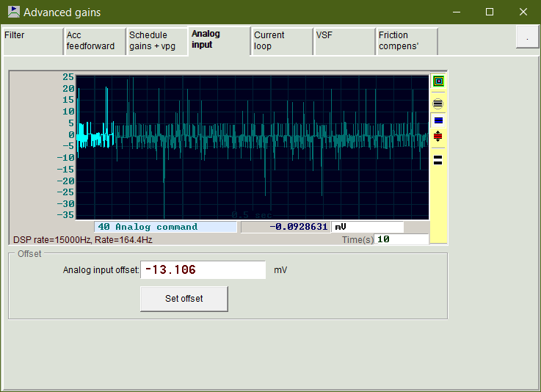Click the mV units field under chart
Image resolution: width=541 pixels, height=392 pixels.
[x=367, y=227]
